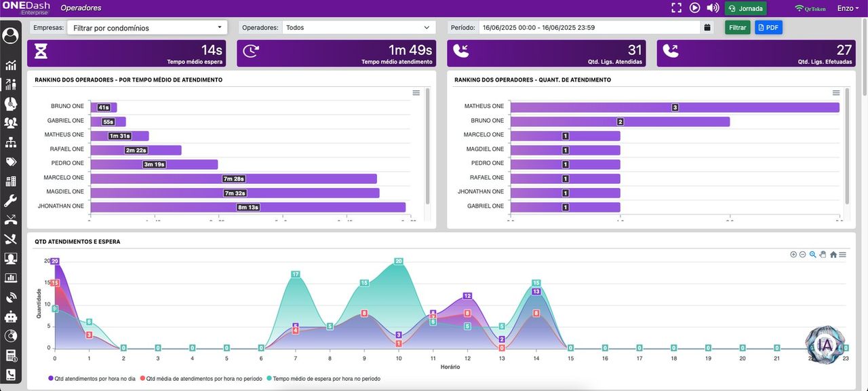The height and width of the screenshot is (391, 868).
Task: Open the line chart dashboard sidebar icon
Action: (x=10, y=65)
